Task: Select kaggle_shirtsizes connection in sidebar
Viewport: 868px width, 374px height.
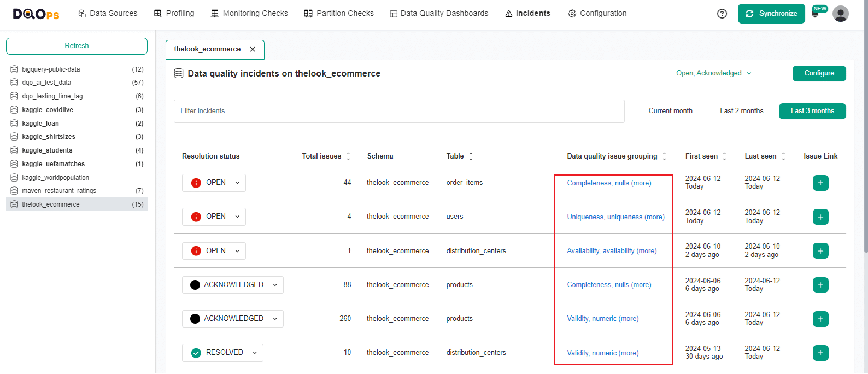Action: pos(77,137)
